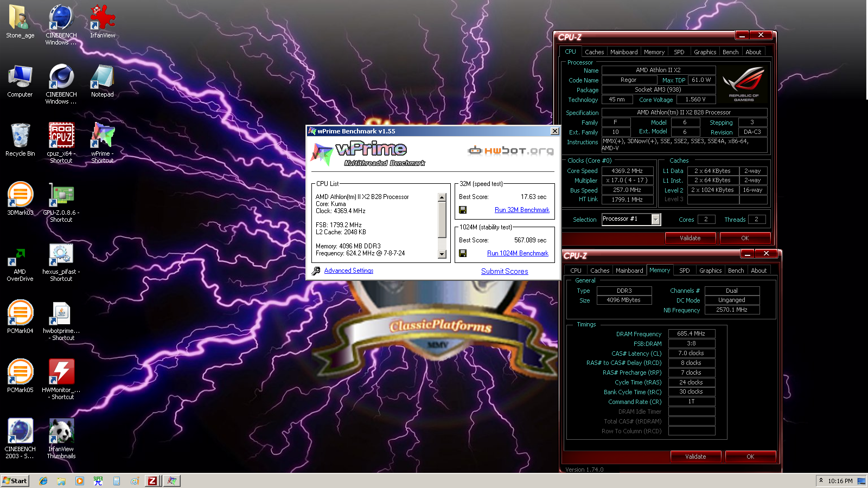Switch to Caches tab in upper CPU-Z
Image resolution: width=868 pixels, height=488 pixels.
594,52
